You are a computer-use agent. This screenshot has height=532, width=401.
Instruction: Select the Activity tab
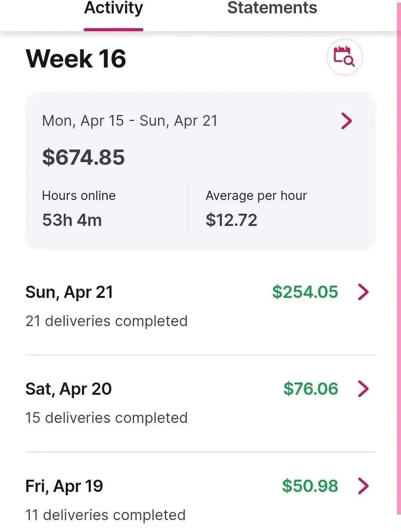tap(114, 8)
